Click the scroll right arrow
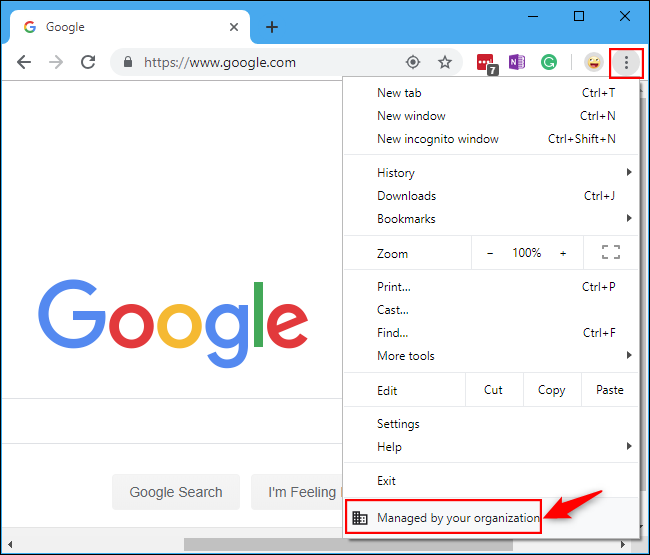 tap(622, 544)
